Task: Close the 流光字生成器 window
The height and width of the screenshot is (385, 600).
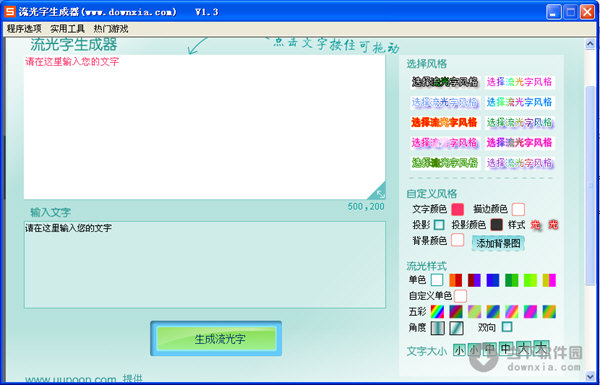Action: click(587, 12)
